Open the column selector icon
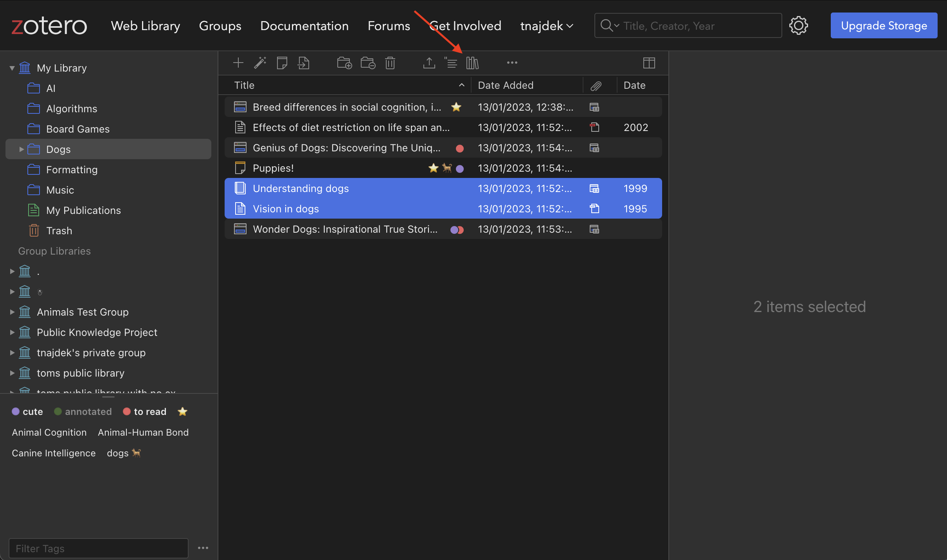 [x=649, y=63]
